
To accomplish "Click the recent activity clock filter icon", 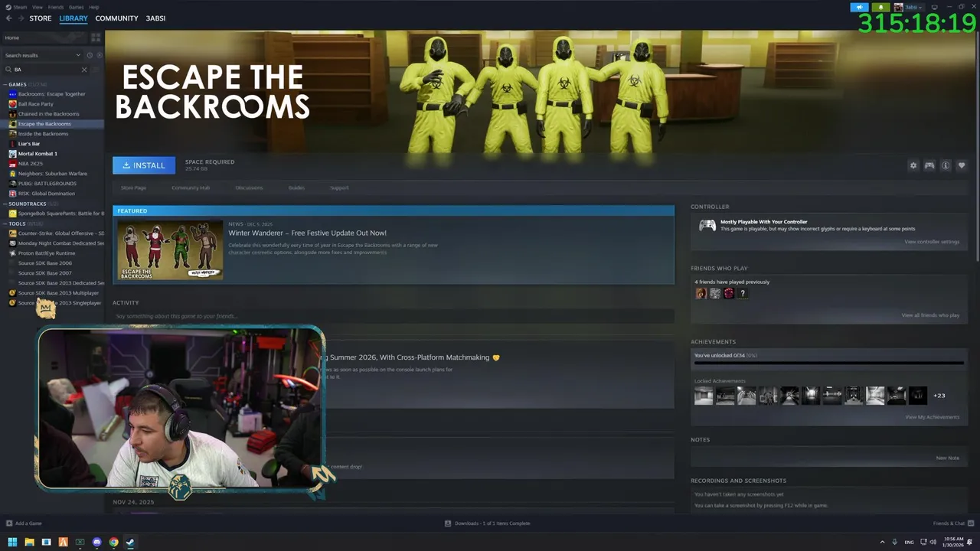I will coord(89,55).
